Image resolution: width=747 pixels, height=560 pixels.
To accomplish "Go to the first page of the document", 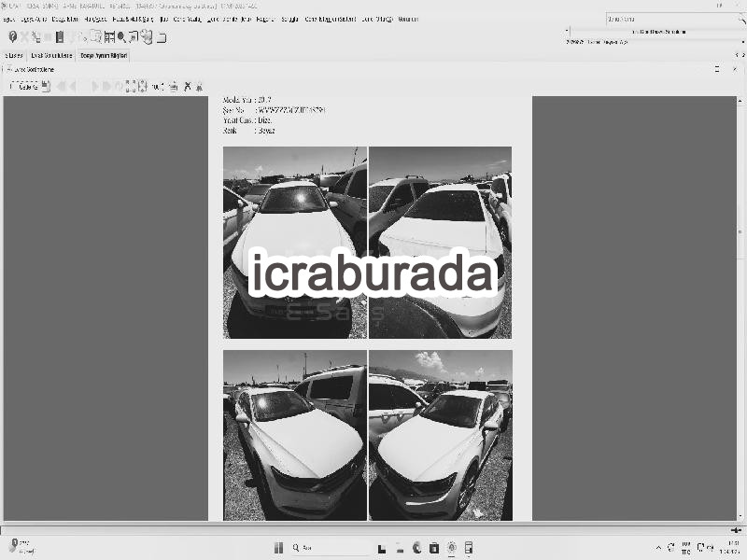I will click(x=61, y=86).
